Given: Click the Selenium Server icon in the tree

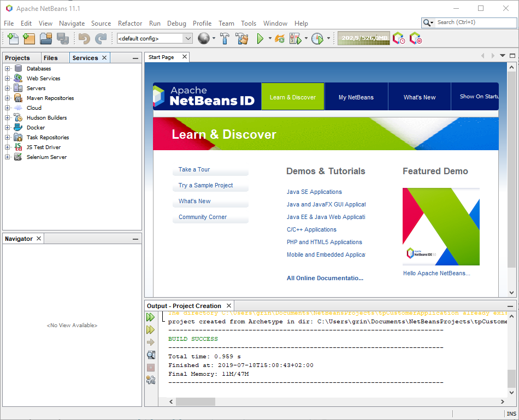Looking at the screenshot, I should pyautogui.click(x=18, y=157).
